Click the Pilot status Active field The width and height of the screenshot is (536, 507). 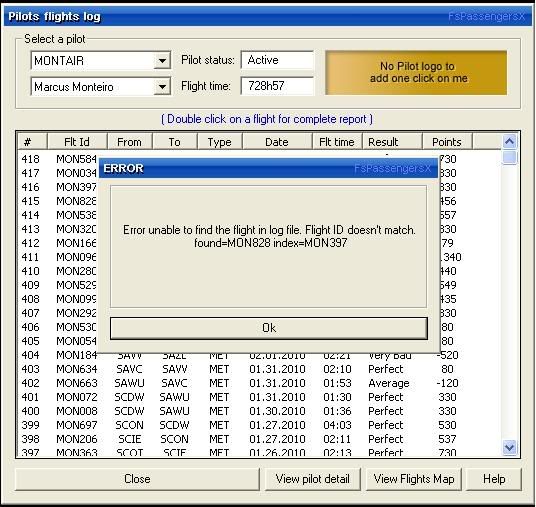pyautogui.click(x=277, y=60)
